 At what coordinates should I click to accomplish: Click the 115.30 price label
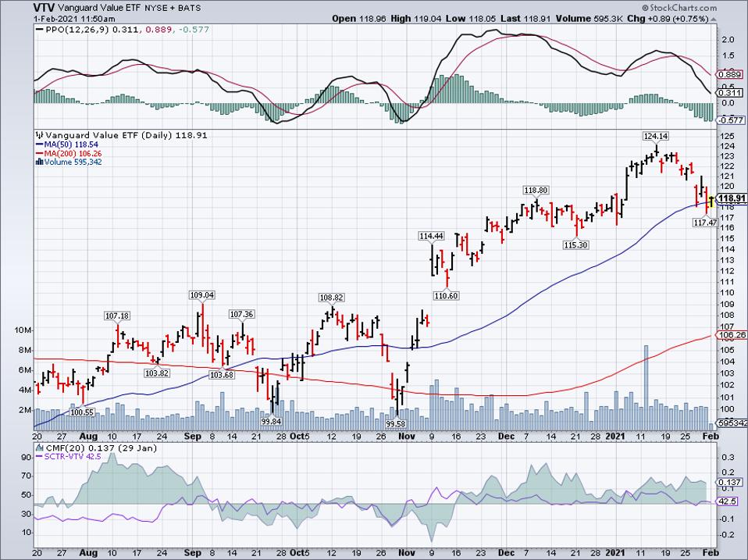[x=575, y=244]
